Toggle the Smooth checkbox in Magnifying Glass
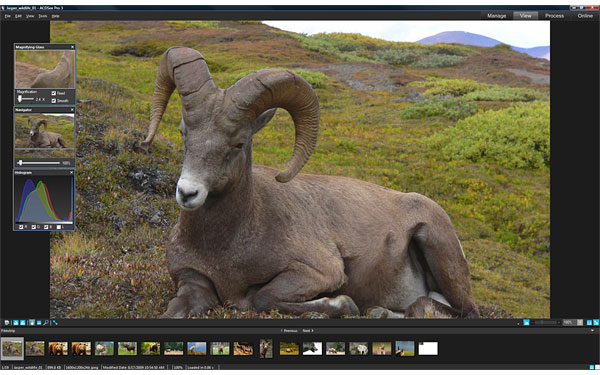Viewport: 600px width, 375px height. [x=54, y=101]
